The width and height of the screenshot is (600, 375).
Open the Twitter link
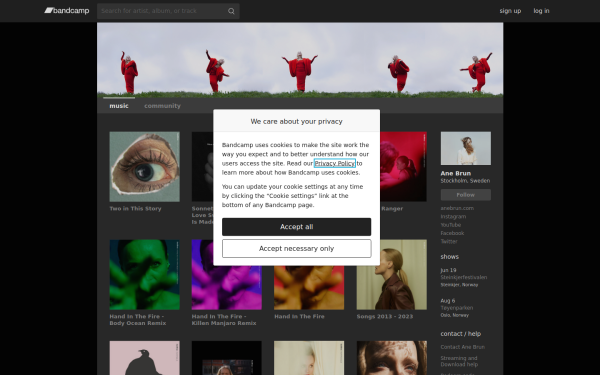[x=449, y=241]
